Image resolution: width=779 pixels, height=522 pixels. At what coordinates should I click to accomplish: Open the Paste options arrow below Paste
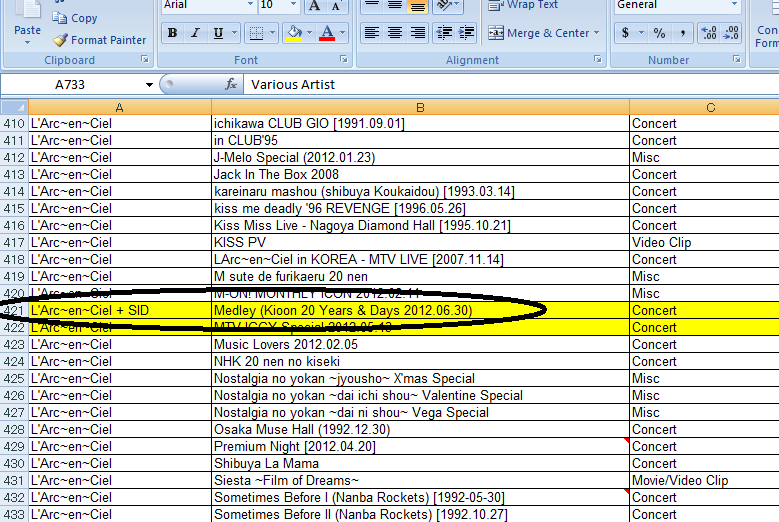coord(27,43)
